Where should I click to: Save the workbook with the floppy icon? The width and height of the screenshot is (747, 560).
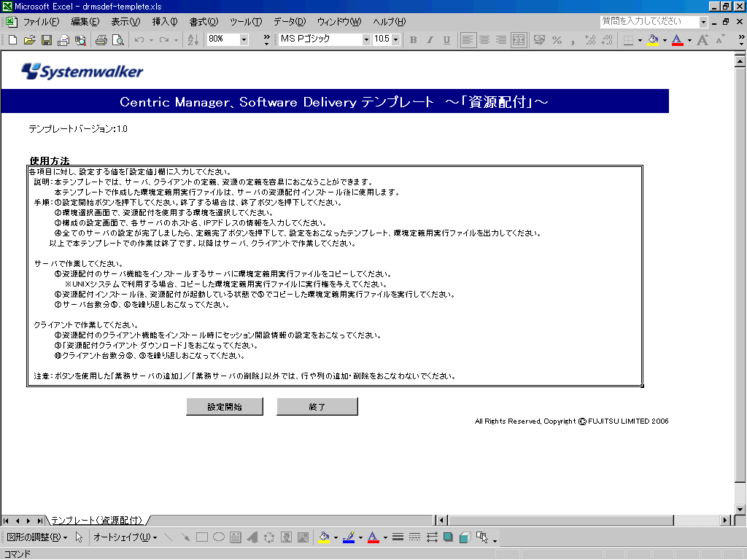click(47, 40)
